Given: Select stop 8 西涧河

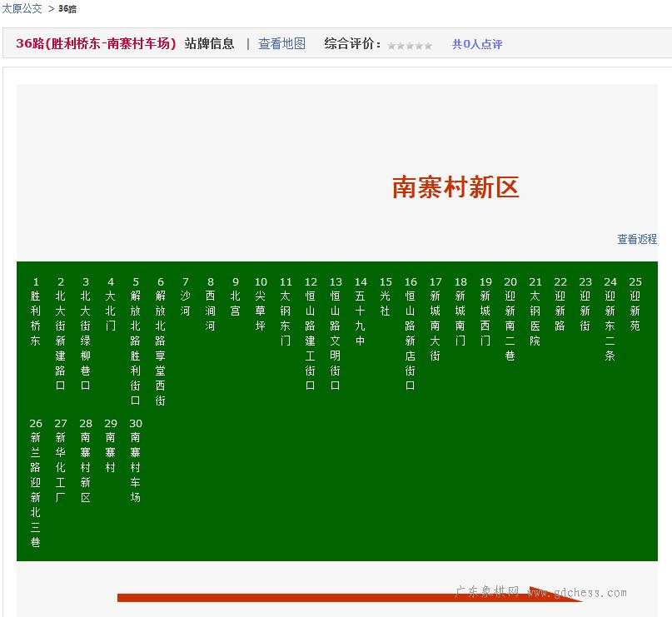Looking at the screenshot, I should click(x=210, y=304).
